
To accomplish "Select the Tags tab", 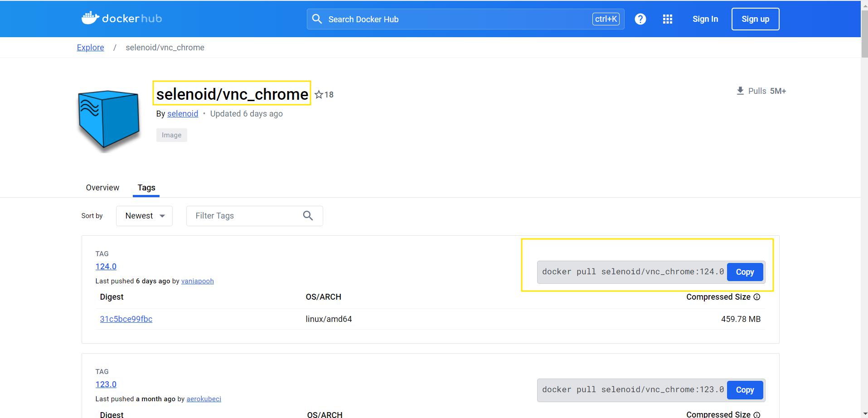I will coord(146,188).
